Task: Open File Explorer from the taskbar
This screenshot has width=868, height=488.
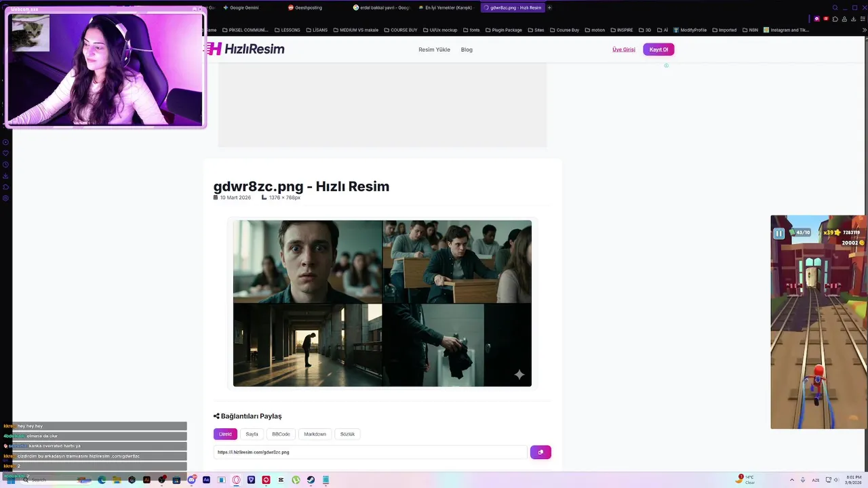Action: coord(117,480)
